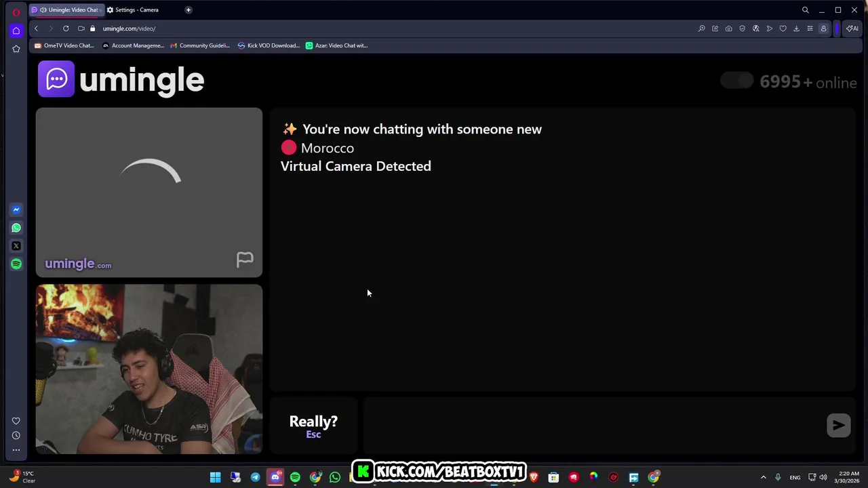This screenshot has height=488, width=868.
Task: Open sidebar three-dot more options
Action: (16, 450)
